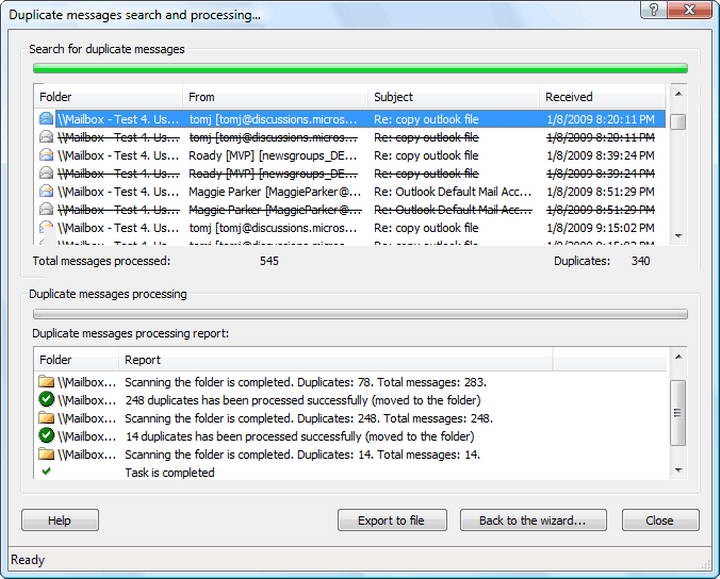Click down arrow of messages list scrollbar
Screen dimensions: 720x579
(679, 236)
